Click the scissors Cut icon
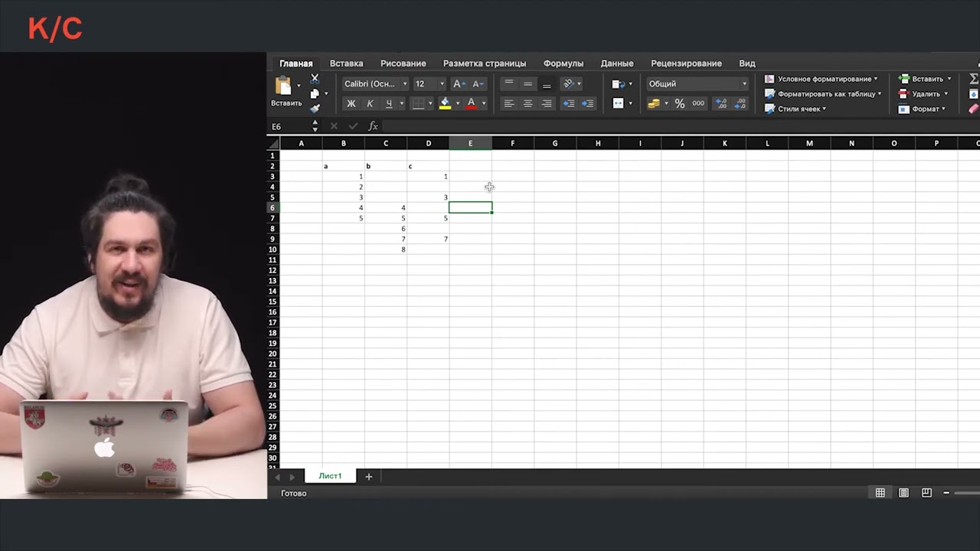Image resolution: width=980 pixels, height=551 pixels. point(315,79)
